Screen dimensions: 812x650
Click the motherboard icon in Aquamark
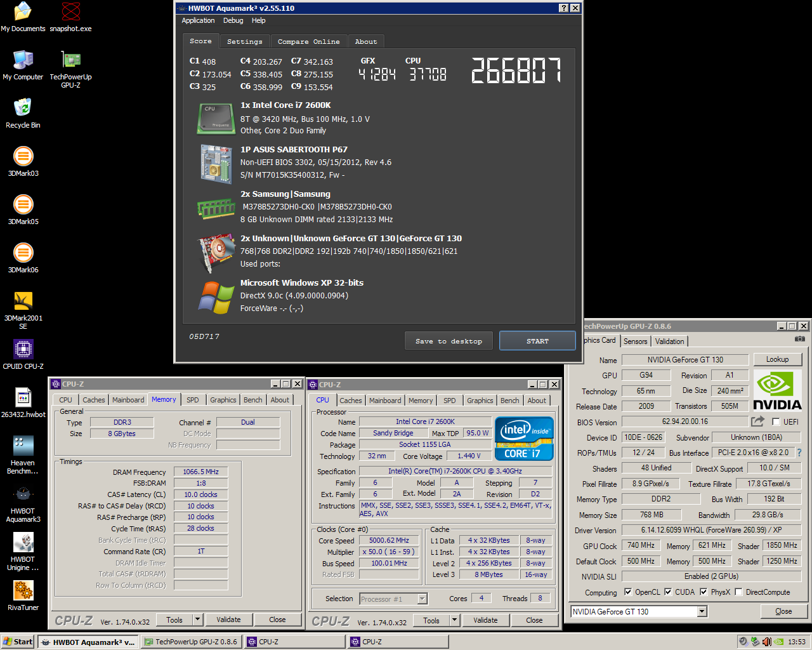216,163
